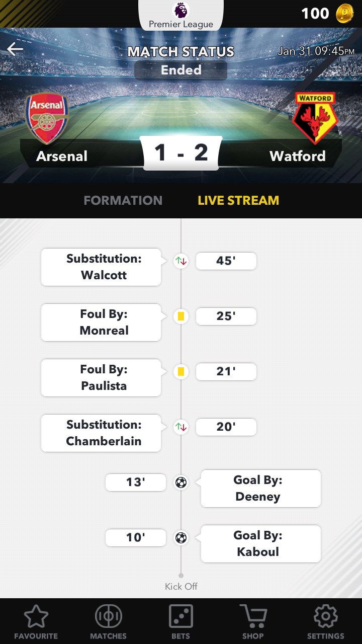Open the Shop cart icon

253,616
